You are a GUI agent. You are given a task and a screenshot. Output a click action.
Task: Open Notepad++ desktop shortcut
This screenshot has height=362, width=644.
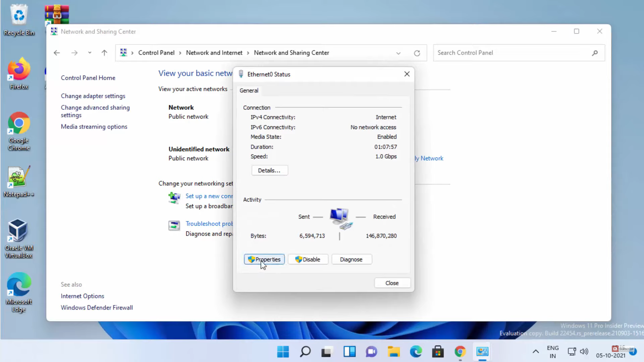[x=19, y=181]
